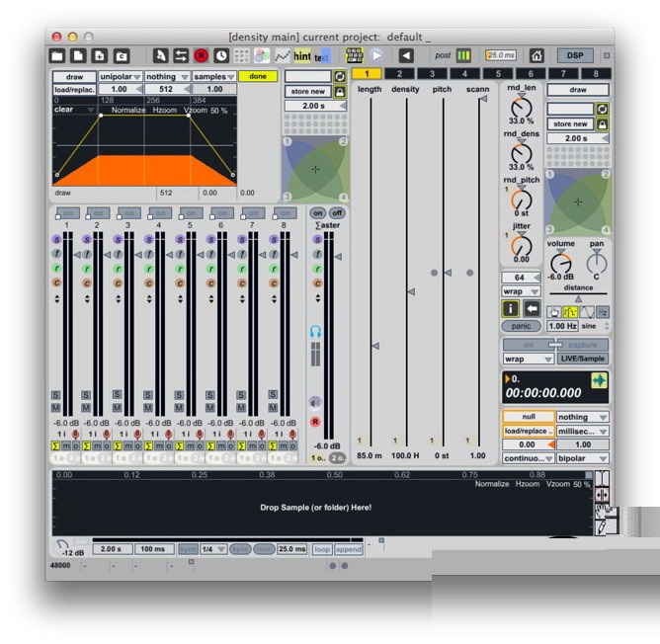The width and height of the screenshot is (660, 644).
Task: Click the panic button
Action: 521,326
